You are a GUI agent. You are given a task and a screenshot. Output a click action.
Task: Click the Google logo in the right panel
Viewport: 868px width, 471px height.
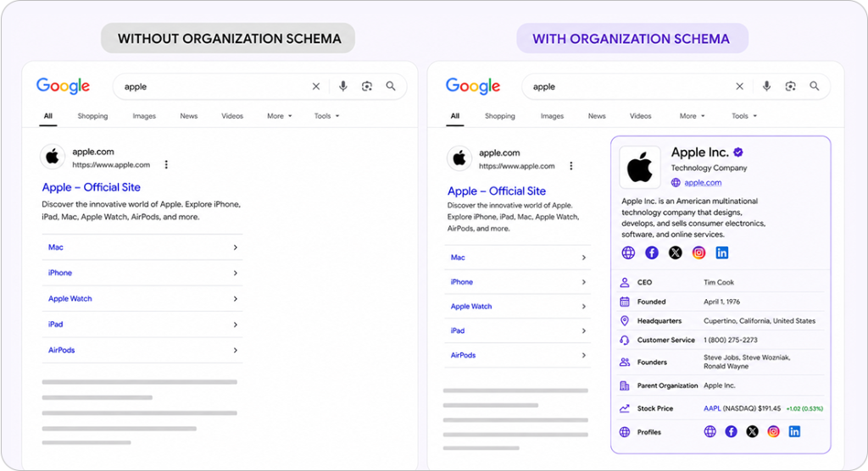click(x=473, y=86)
